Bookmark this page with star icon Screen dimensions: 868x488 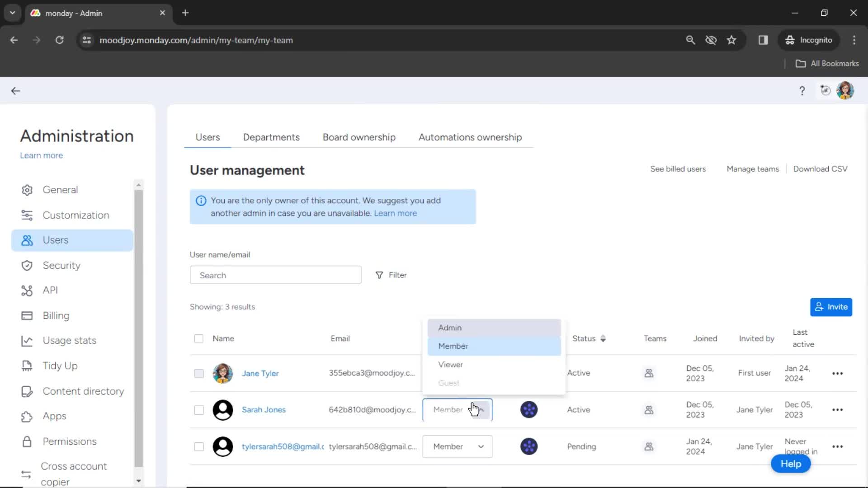731,40
